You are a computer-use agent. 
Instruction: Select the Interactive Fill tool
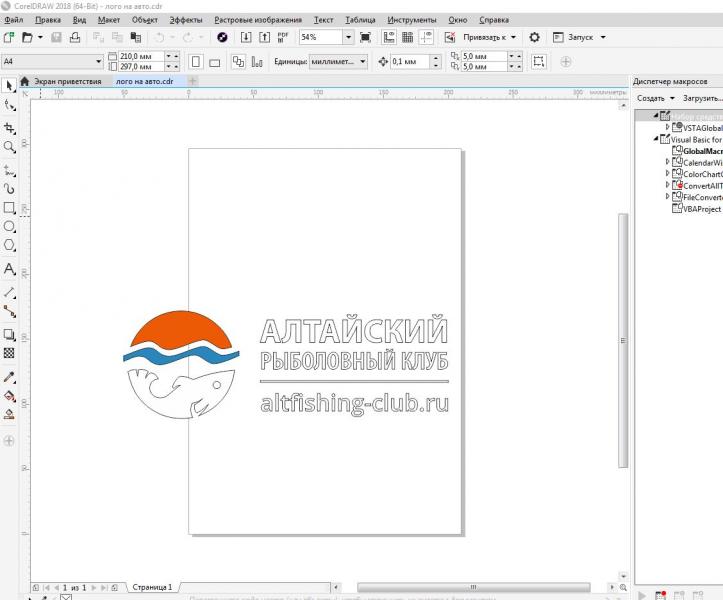[9, 396]
